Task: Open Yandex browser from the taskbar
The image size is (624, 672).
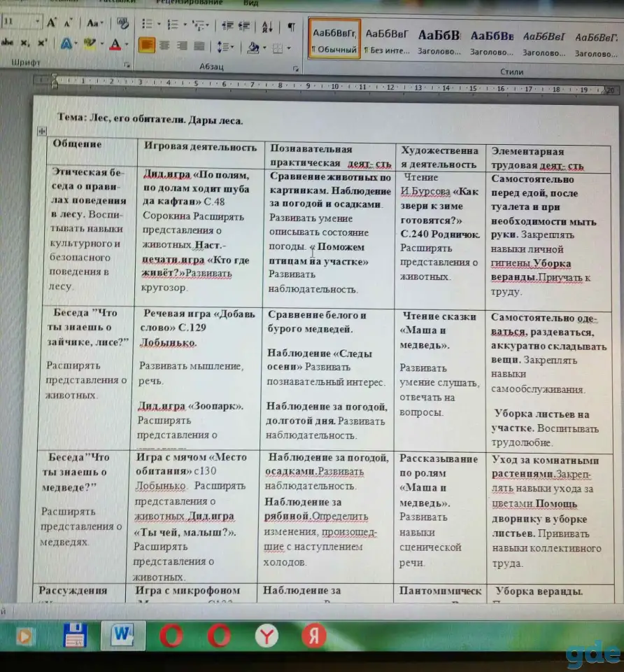Action: tap(267, 636)
